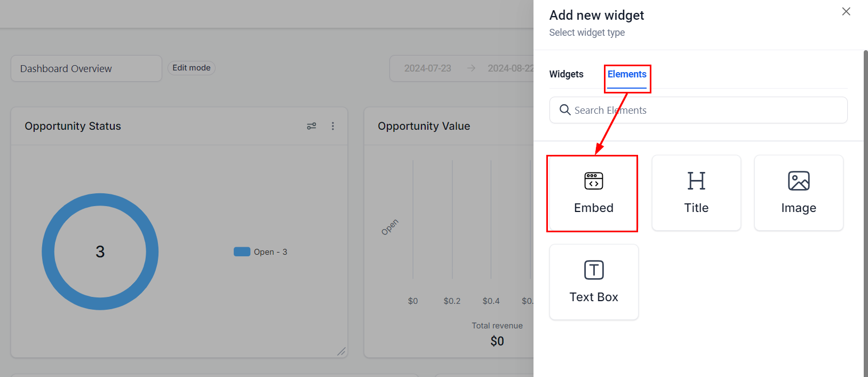Click the start date 2024-07-23
This screenshot has width=868, height=377.
(427, 68)
